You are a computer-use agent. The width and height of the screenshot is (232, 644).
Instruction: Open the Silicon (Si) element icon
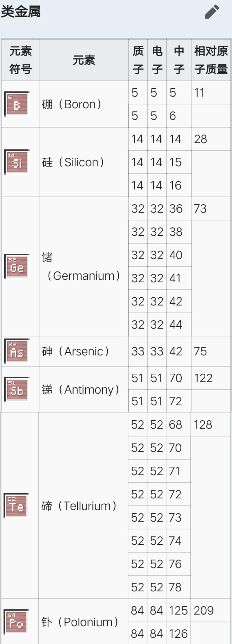tap(17, 162)
